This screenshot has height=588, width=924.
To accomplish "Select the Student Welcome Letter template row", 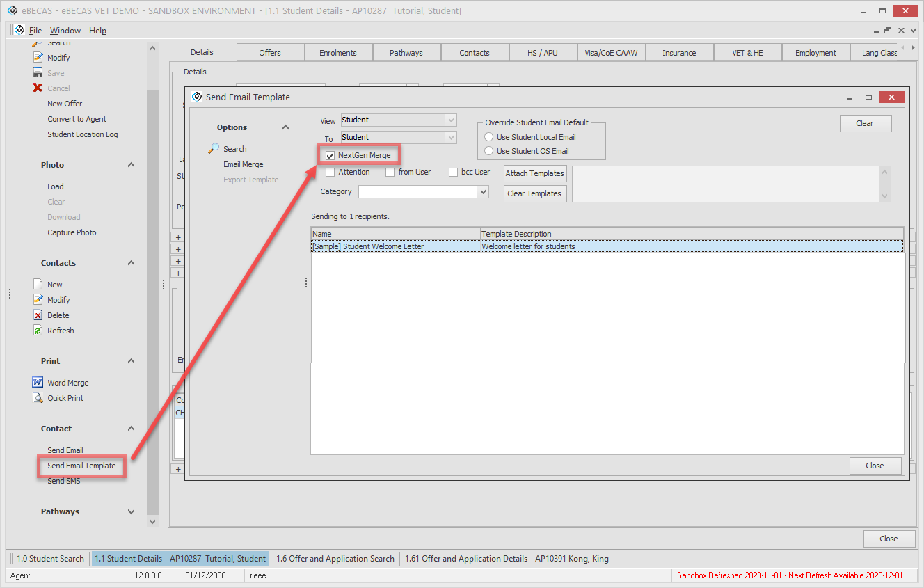I will pyautogui.click(x=368, y=246).
